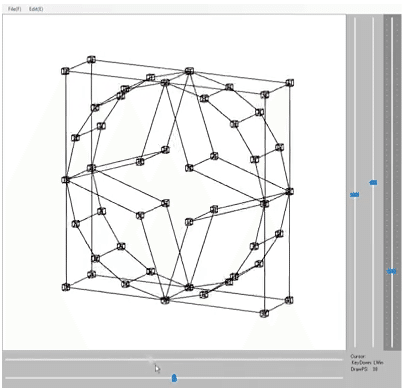Click the 'DrawFPS: 30' status text
404x389 pixels.
click(x=364, y=369)
